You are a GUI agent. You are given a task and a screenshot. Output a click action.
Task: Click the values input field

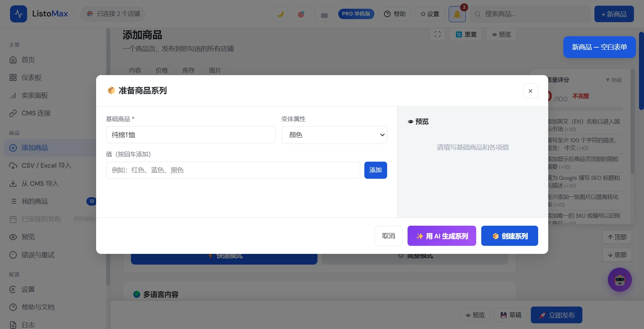tap(233, 170)
